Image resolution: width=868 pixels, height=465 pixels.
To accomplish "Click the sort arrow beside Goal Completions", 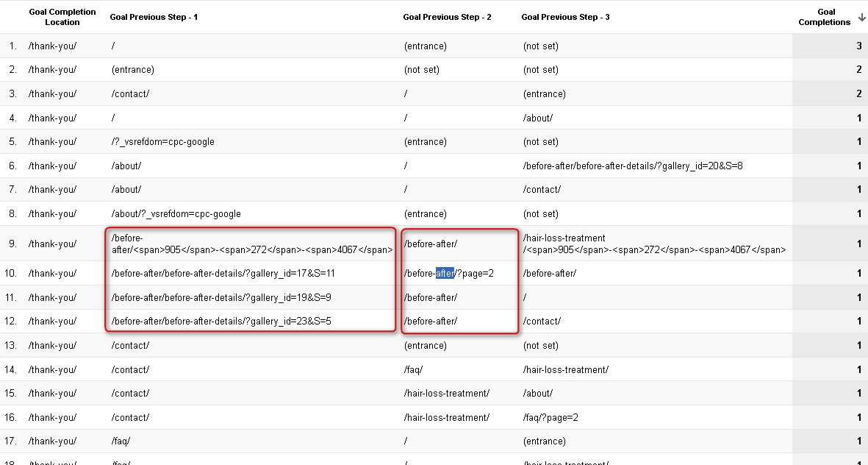I will [x=861, y=17].
